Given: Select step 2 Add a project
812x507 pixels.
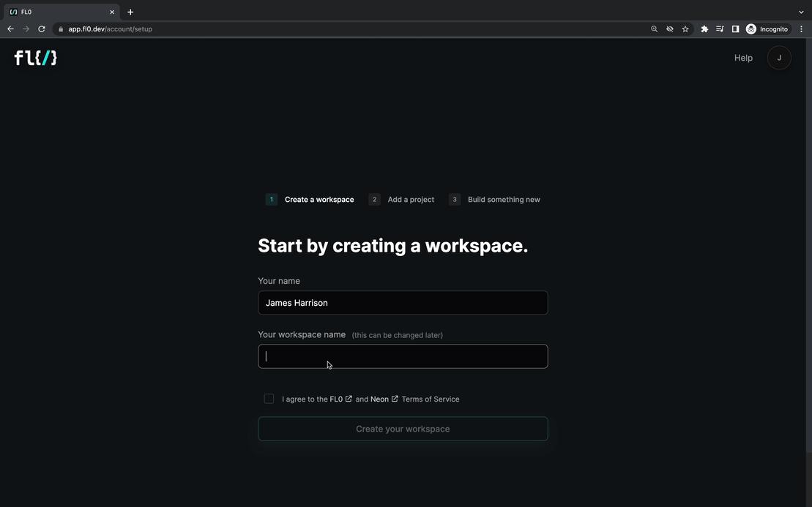Looking at the screenshot, I should tap(401, 199).
